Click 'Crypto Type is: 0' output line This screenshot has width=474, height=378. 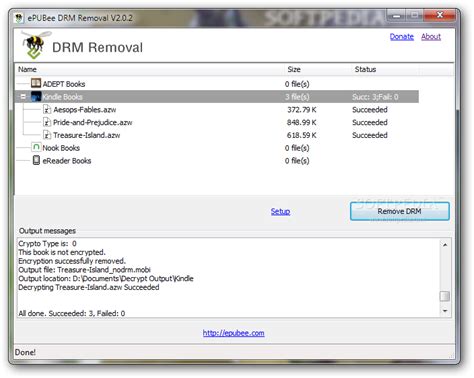[47, 243]
